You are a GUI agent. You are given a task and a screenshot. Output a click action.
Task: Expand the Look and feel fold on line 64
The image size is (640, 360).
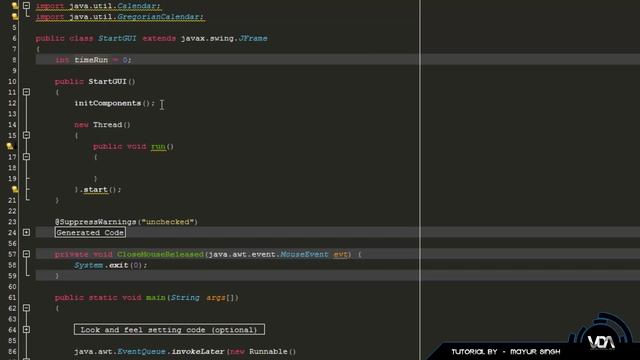(x=26, y=329)
